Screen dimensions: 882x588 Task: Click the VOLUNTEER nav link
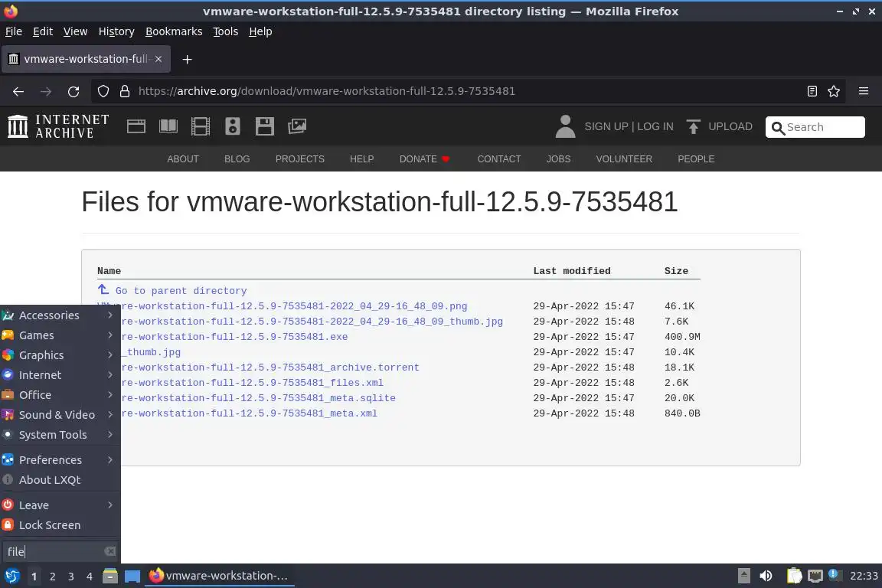pos(624,159)
